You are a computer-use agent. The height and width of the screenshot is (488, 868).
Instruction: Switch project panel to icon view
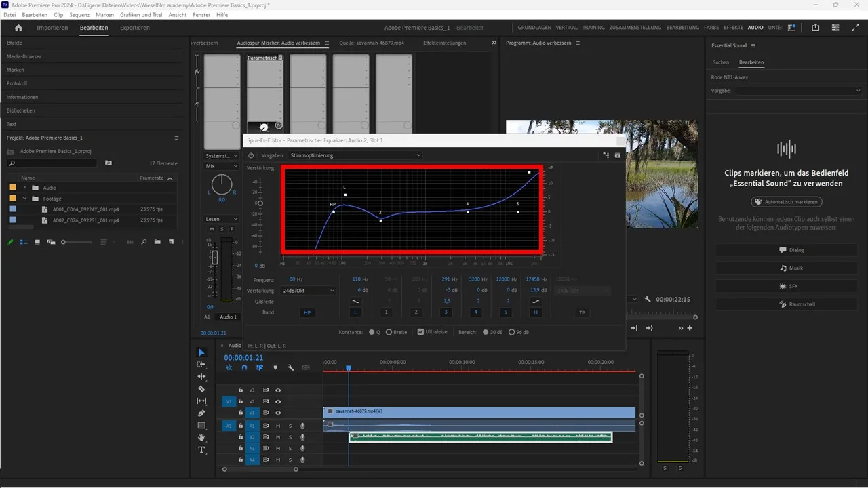click(x=37, y=242)
